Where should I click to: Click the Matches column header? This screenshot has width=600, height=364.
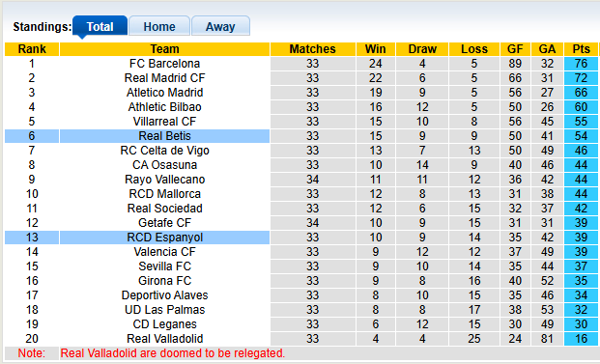click(x=313, y=49)
